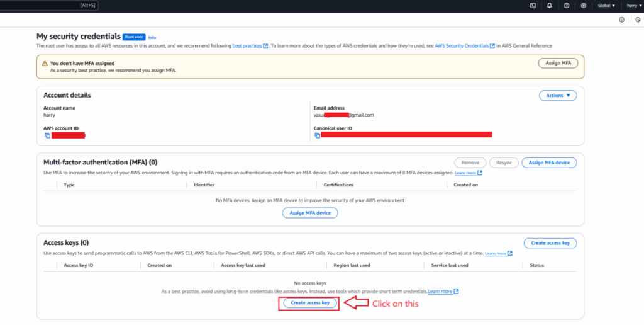
Task: Click 'Multi-factor authentication (MFA) (0)' heading
Action: [100, 162]
